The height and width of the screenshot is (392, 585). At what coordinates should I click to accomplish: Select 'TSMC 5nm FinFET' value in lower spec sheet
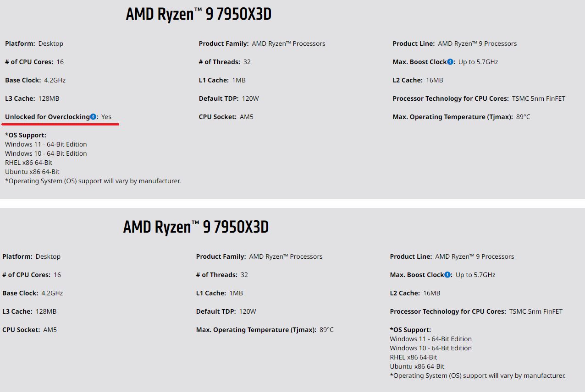[x=536, y=311]
